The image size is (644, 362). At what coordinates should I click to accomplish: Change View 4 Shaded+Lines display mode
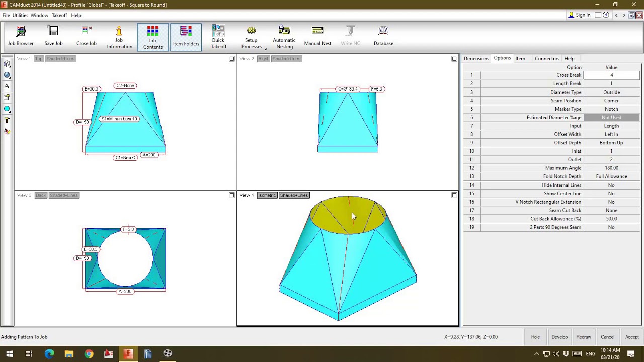tap(294, 195)
